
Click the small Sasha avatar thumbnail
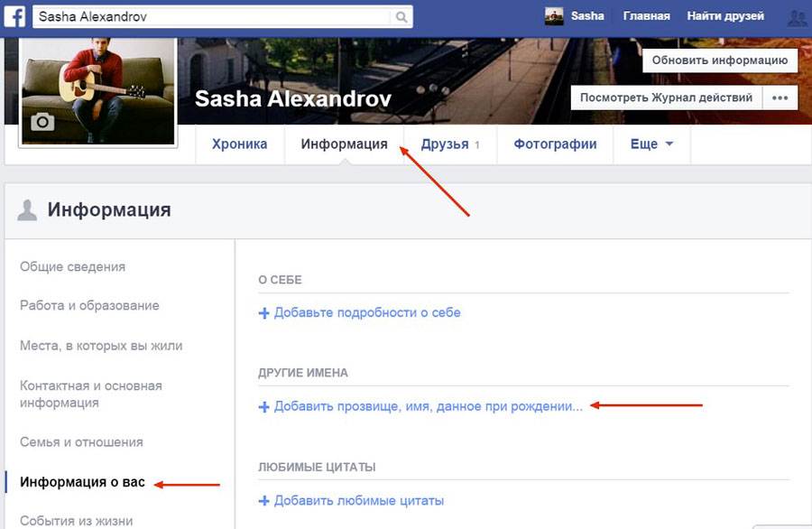pyautogui.click(x=554, y=16)
